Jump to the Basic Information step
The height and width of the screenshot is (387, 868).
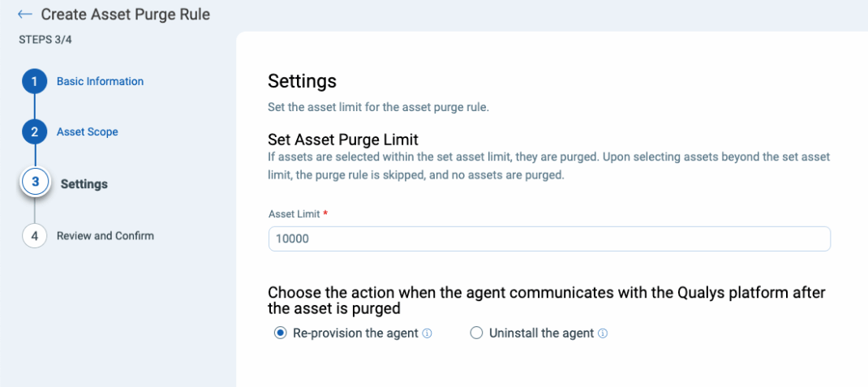pos(101,81)
